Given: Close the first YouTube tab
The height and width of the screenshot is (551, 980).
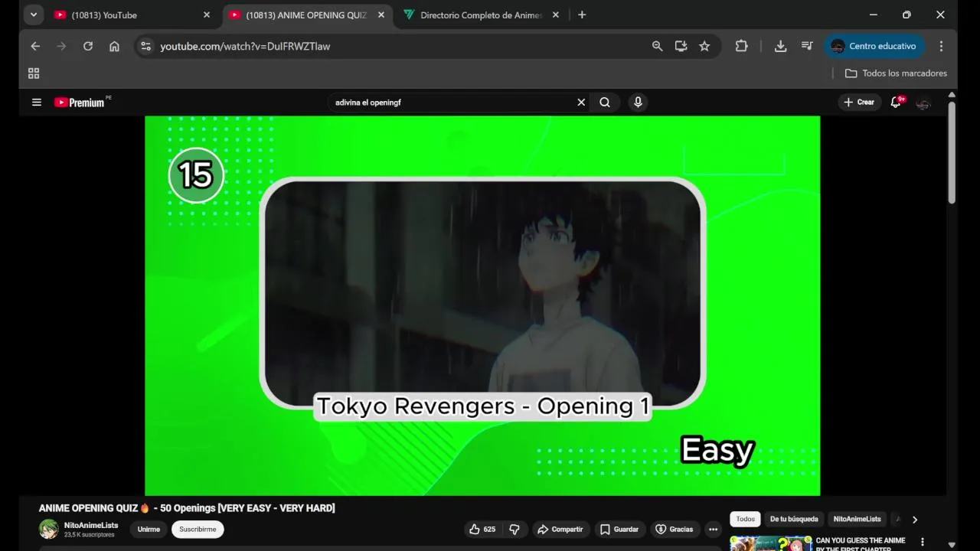Looking at the screenshot, I should point(207,15).
